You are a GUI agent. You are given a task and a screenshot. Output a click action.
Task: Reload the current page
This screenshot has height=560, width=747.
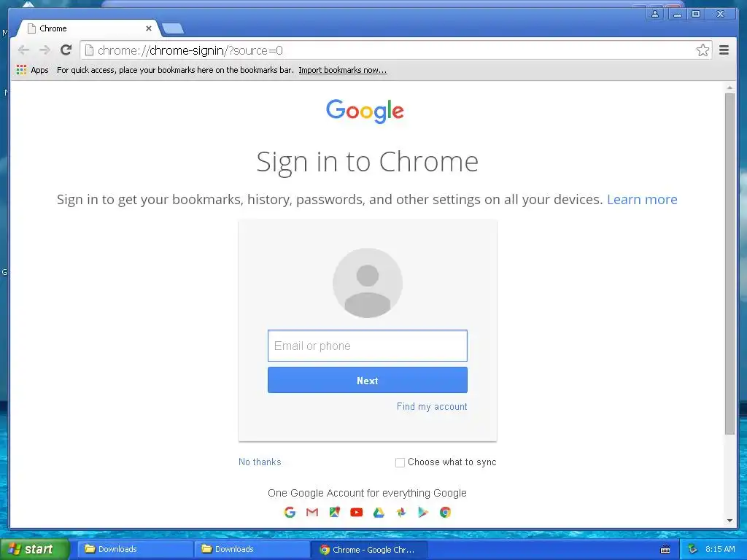click(x=66, y=50)
